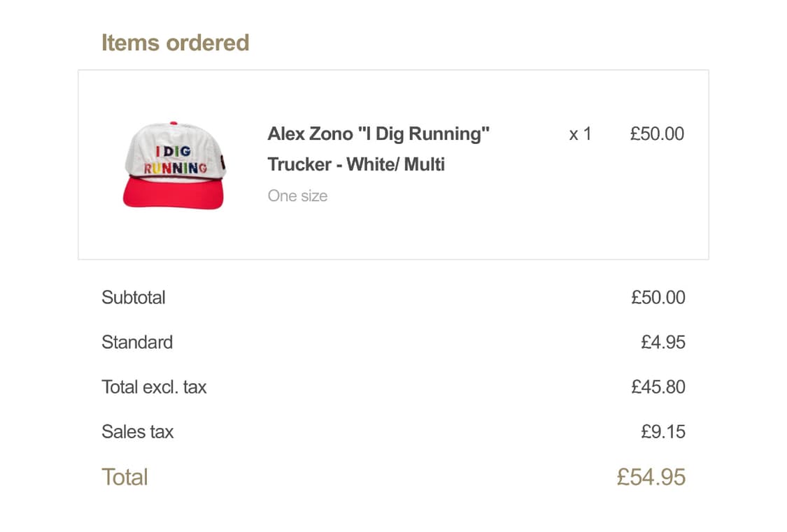Click the subtotal amount £50.00
Image resolution: width=787 pixels, height=532 pixels.
point(658,297)
